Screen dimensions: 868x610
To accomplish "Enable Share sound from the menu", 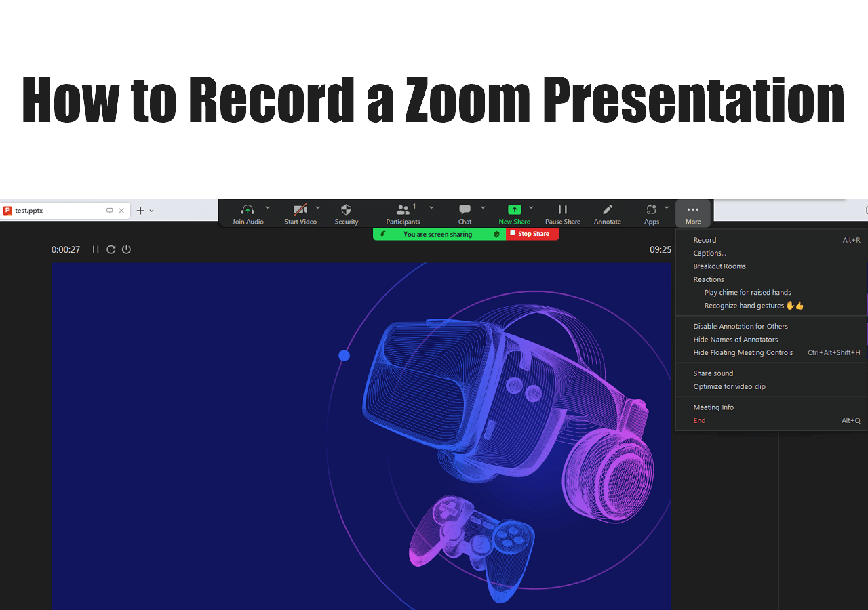I will coord(713,373).
